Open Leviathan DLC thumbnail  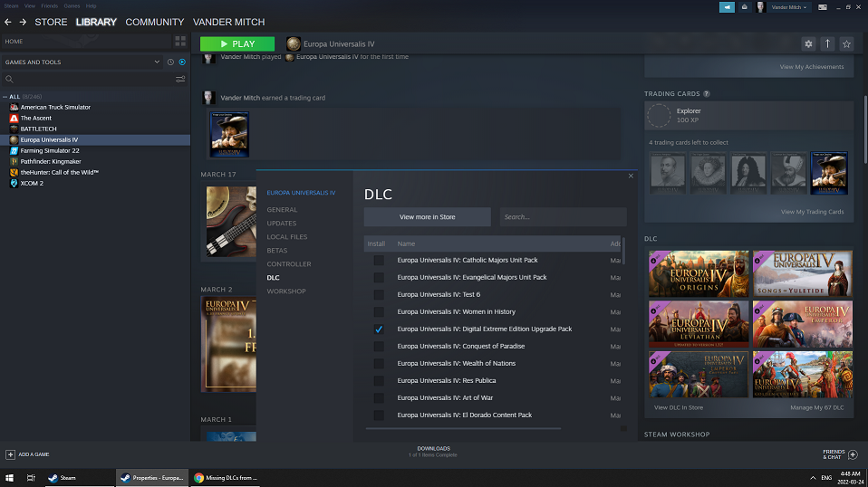click(x=699, y=324)
